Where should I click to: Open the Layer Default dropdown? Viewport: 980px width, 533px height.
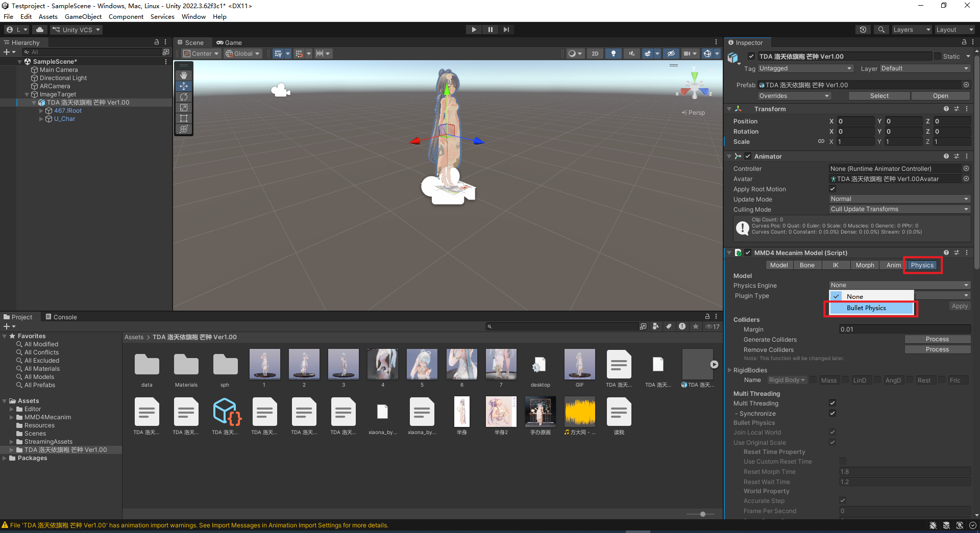[924, 68]
